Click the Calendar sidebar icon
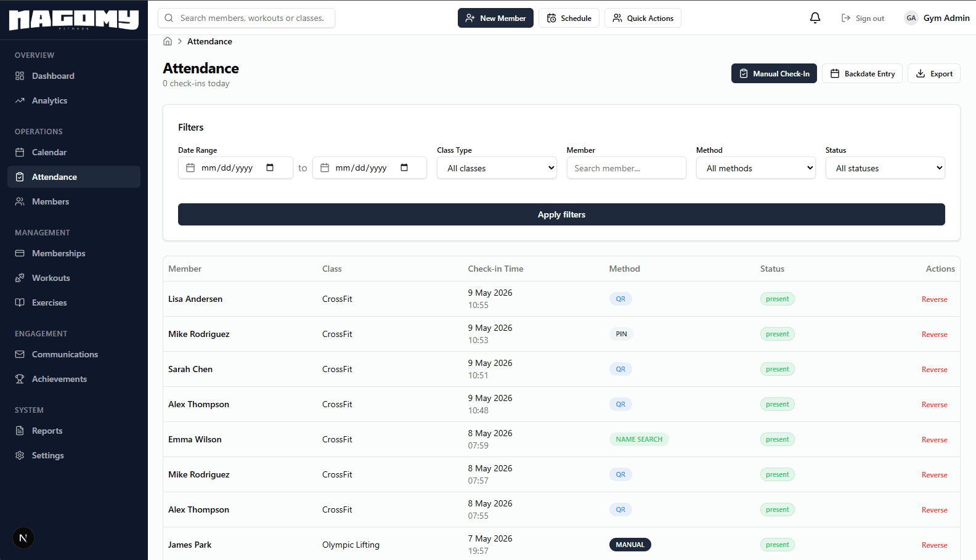Viewport: 976px width, 560px height. pyautogui.click(x=20, y=152)
